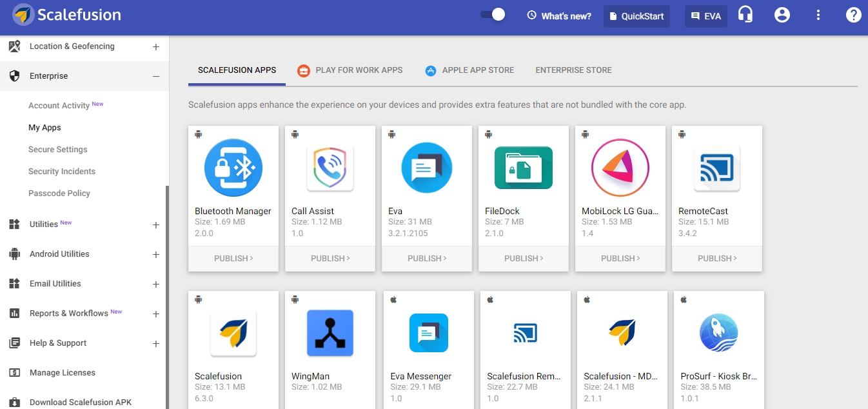Open Passcode Policy in sidebar
This screenshot has height=409, width=868.
click(x=59, y=194)
